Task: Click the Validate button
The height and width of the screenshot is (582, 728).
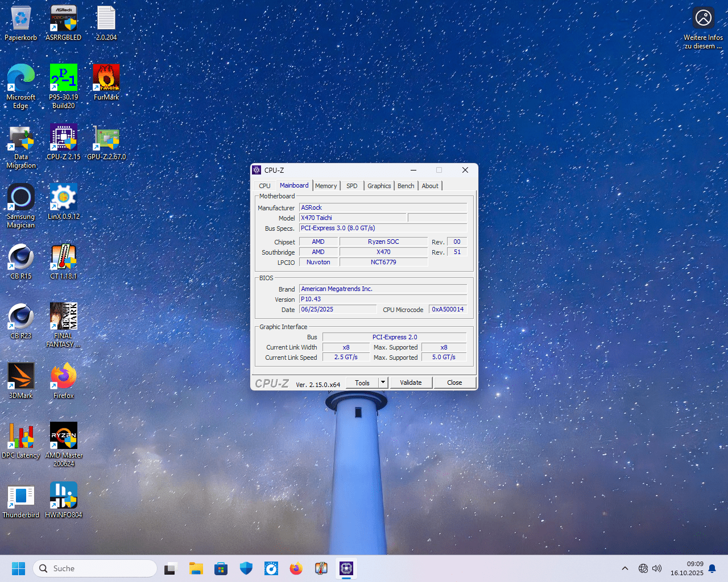Action: pyautogui.click(x=411, y=383)
